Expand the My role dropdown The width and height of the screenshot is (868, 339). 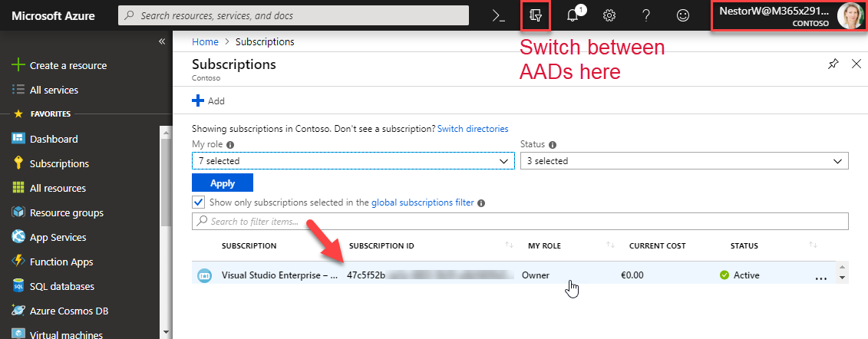(353, 161)
